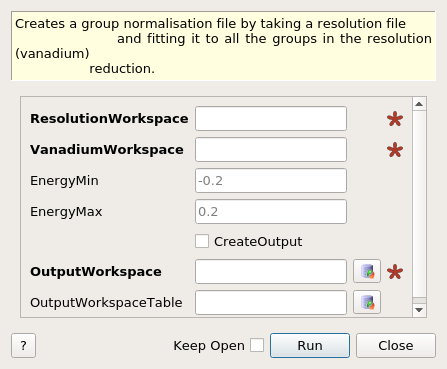Viewport: 447px width, 369px height.
Task: Focus the ResolutionWorkspace input field
Action: (x=271, y=119)
